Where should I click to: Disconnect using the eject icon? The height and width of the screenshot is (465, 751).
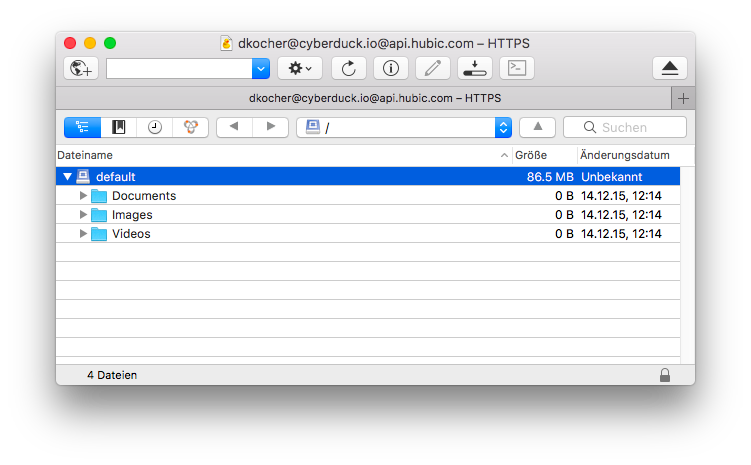click(670, 68)
